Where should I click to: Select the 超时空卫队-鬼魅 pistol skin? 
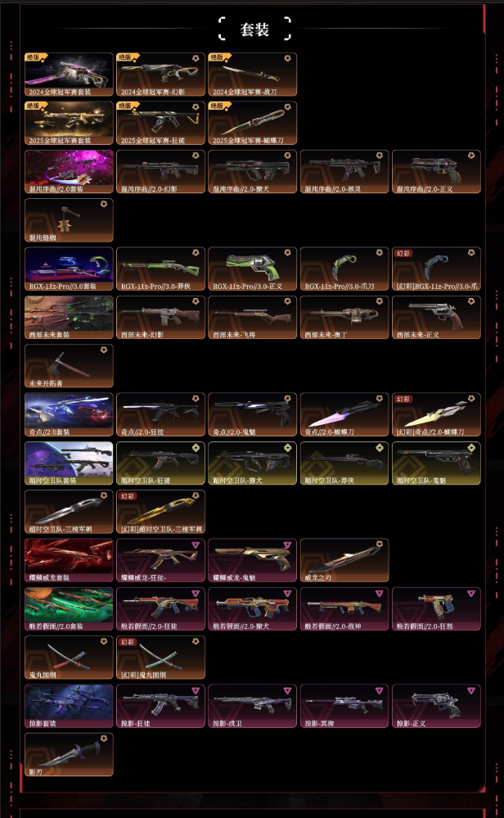click(x=436, y=463)
